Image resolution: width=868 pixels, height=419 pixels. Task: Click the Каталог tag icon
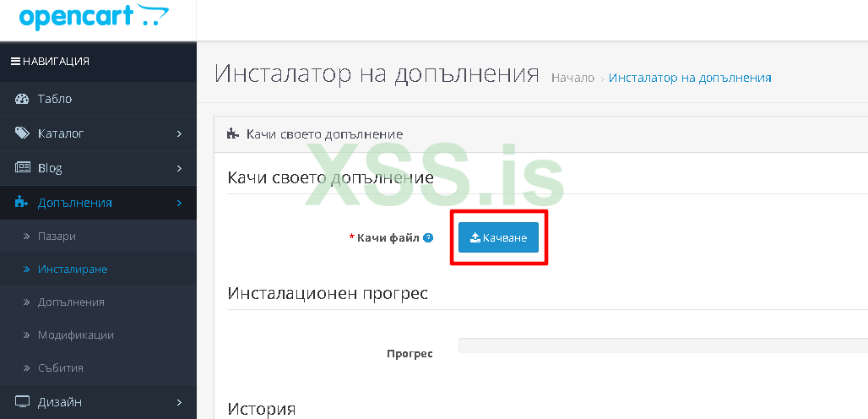coord(22,133)
